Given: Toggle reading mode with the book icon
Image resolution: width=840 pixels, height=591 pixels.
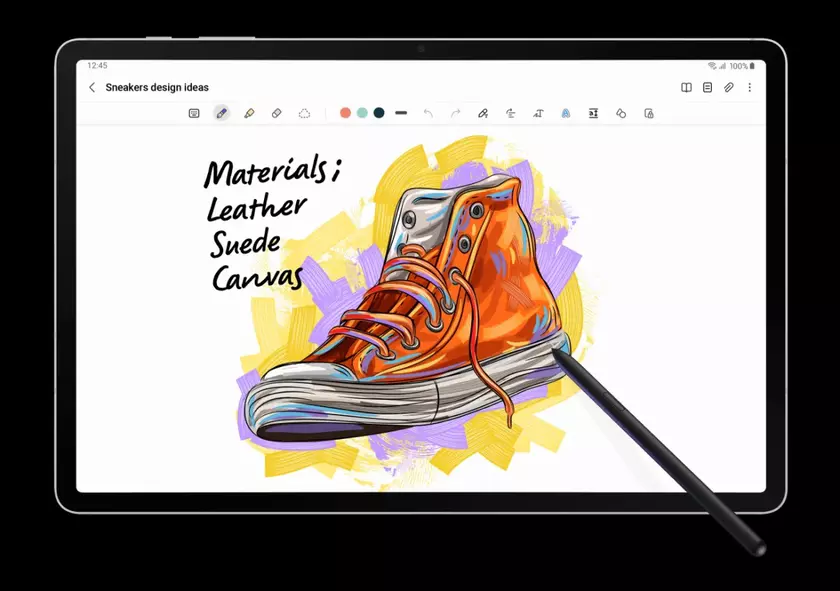Looking at the screenshot, I should pos(686,87).
